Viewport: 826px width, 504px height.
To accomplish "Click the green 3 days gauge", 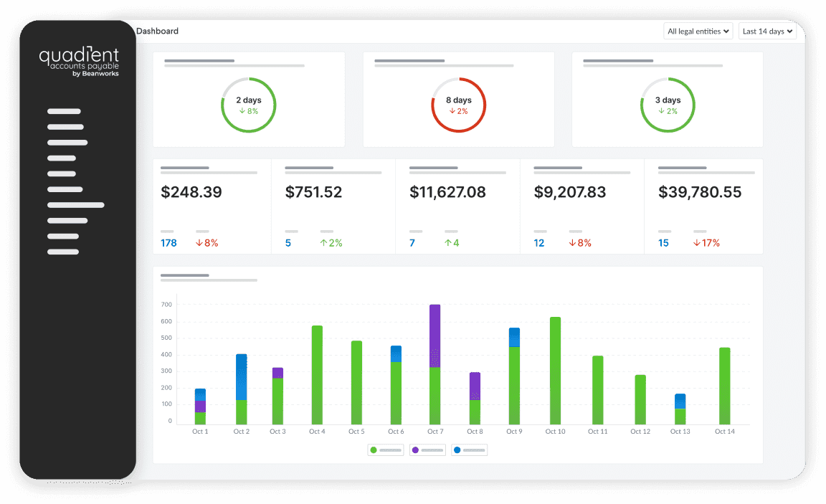I will coord(668,104).
